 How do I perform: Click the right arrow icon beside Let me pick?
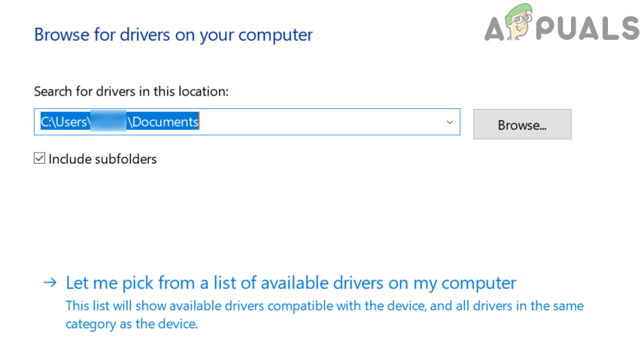[50, 283]
